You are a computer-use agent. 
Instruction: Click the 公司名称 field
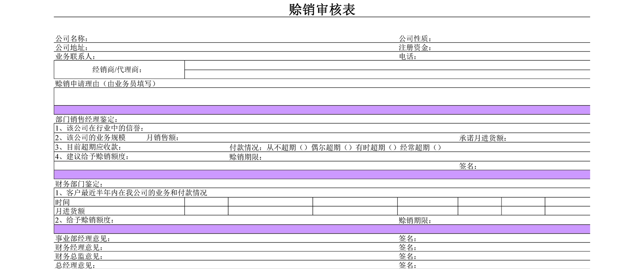(x=242, y=39)
